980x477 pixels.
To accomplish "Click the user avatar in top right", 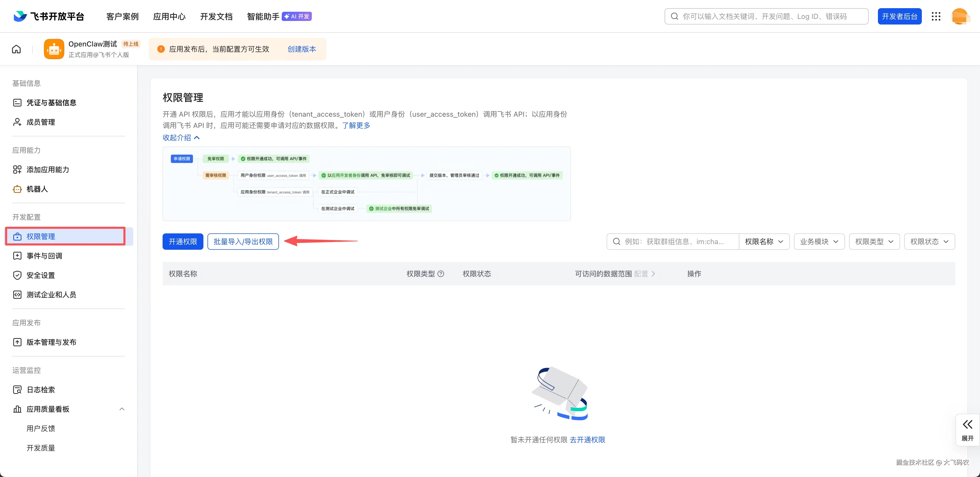I will coord(960,16).
